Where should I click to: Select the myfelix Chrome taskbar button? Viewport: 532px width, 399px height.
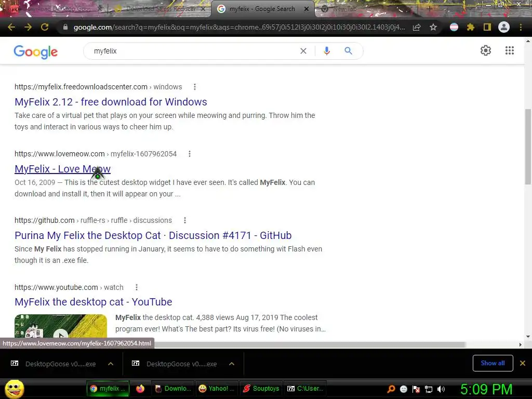point(108,389)
